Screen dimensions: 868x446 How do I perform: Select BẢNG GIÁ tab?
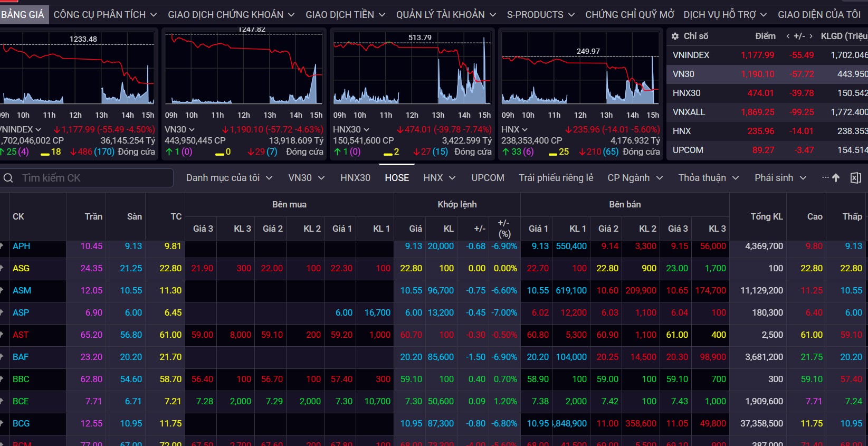click(x=23, y=15)
